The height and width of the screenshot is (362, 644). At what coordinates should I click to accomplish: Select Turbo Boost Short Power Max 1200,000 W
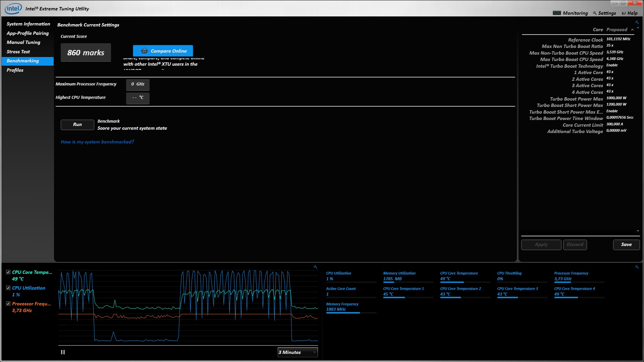pyautogui.click(x=616, y=105)
